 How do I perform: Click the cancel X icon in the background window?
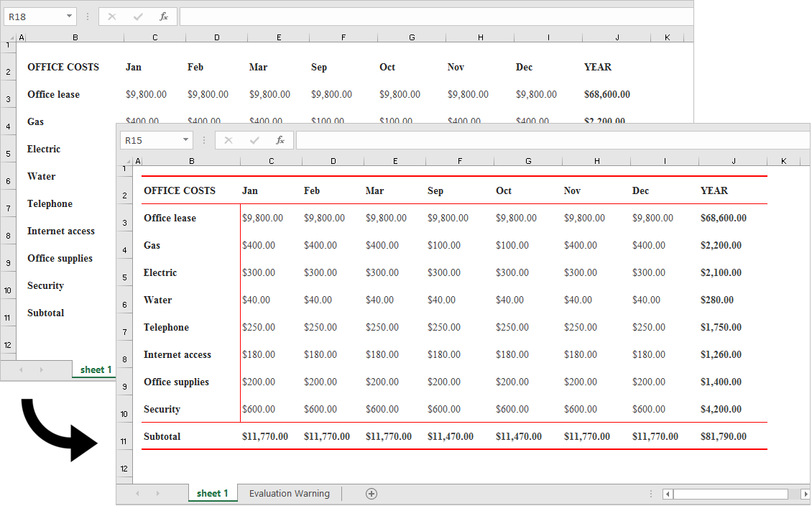coord(111,16)
